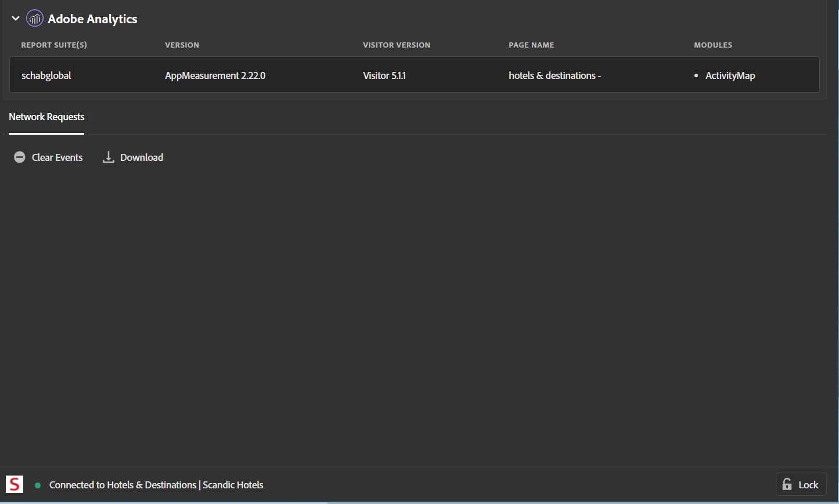Click the PAGE NAME column header
This screenshot has width=839, height=504.
(531, 45)
